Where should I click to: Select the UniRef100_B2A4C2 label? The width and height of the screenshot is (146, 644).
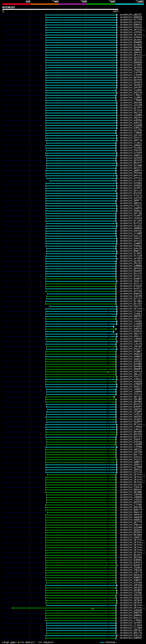click(x=131, y=565)
